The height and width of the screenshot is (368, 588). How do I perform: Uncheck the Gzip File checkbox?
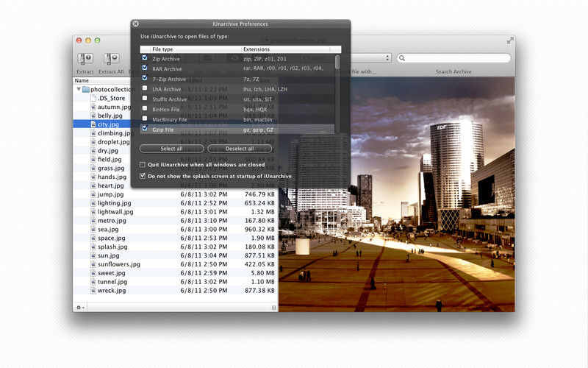click(145, 129)
